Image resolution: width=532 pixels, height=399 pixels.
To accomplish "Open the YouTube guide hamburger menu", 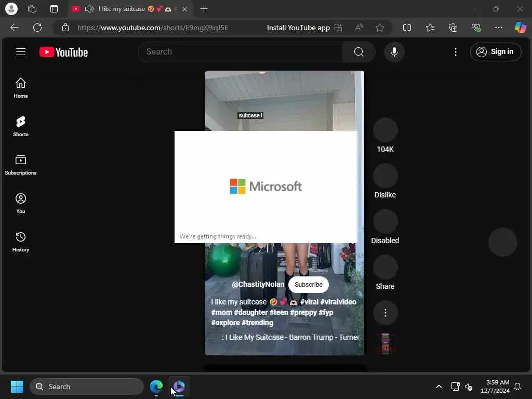I will click(x=21, y=52).
